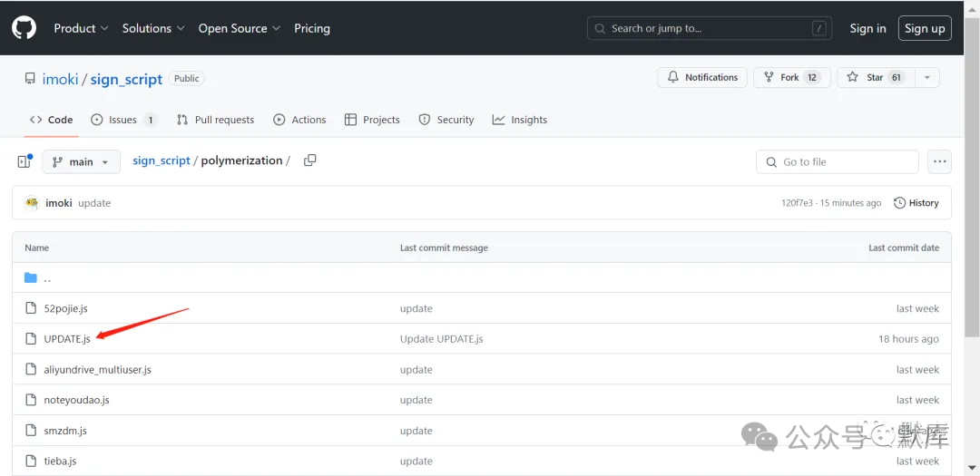View the commit History
Image resolution: width=980 pixels, height=476 pixels.
pos(916,203)
